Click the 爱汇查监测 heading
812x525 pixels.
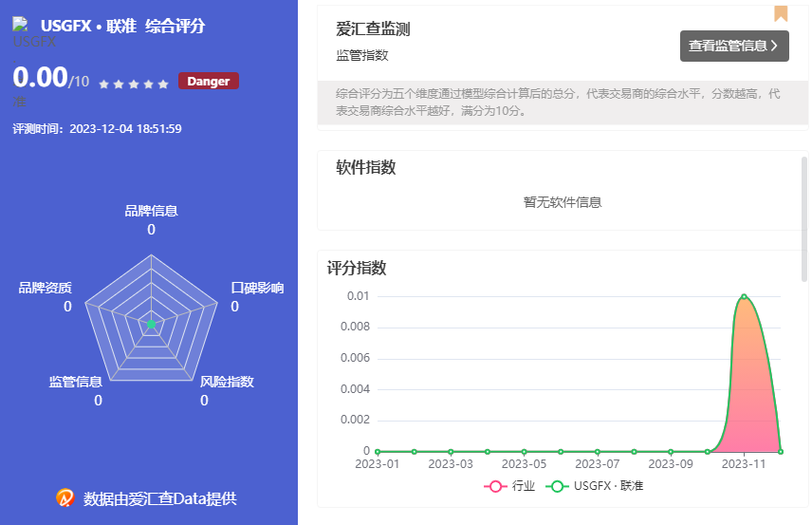(373, 29)
